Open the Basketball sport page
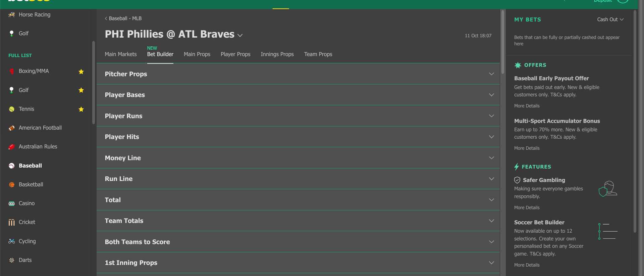The image size is (644, 276). [x=31, y=184]
